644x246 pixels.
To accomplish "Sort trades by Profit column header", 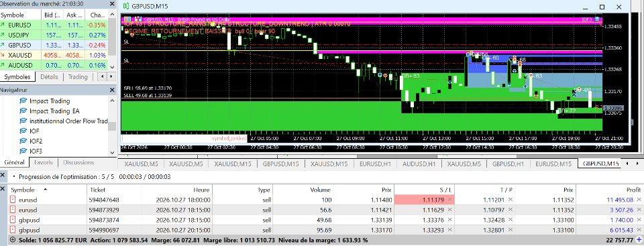I will (610, 190).
